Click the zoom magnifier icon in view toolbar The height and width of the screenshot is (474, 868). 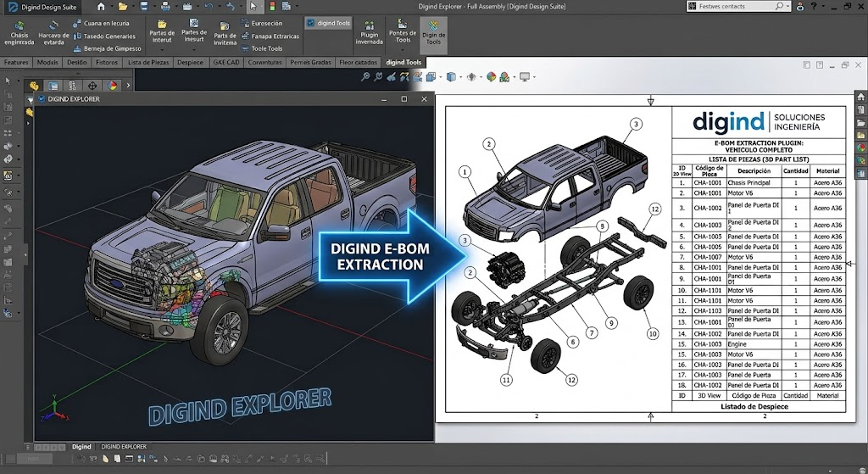[x=365, y=77]
